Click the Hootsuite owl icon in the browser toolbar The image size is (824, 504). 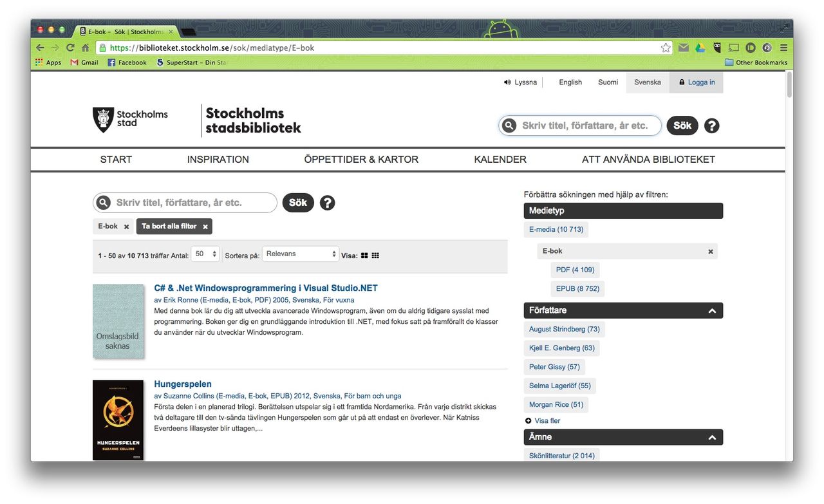[716, 47]
